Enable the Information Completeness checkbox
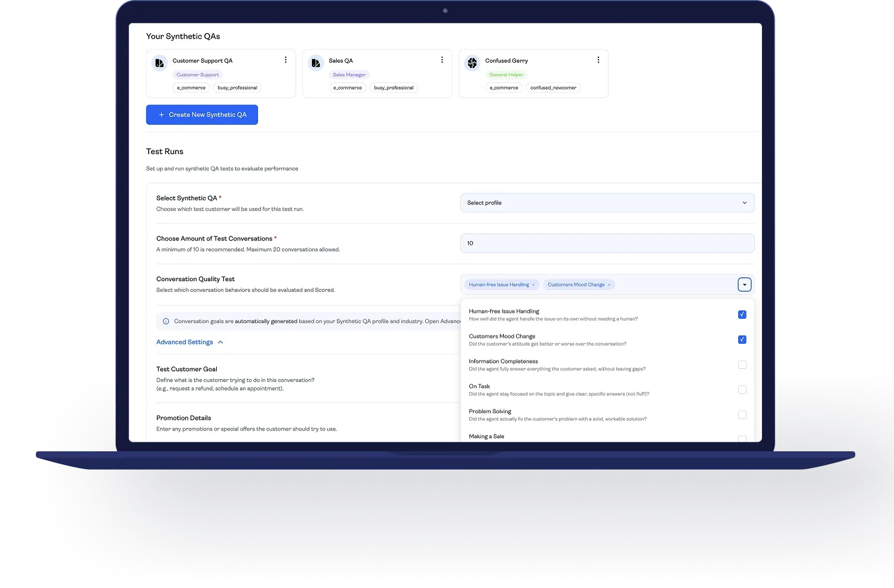The image size is (894, 588). (x=742, y=365)
